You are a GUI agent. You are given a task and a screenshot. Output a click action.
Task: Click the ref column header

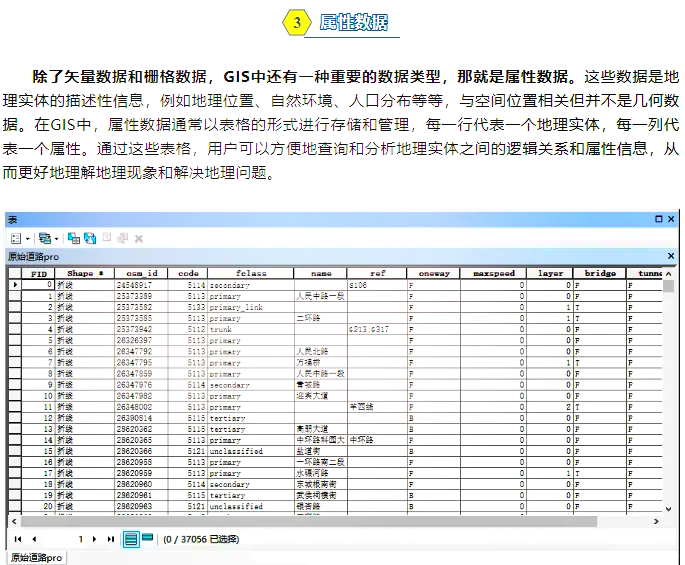point(377,274)
